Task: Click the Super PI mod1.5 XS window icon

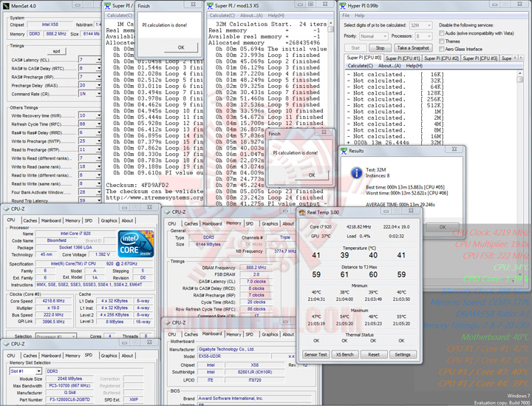Action: click(210, 6)
